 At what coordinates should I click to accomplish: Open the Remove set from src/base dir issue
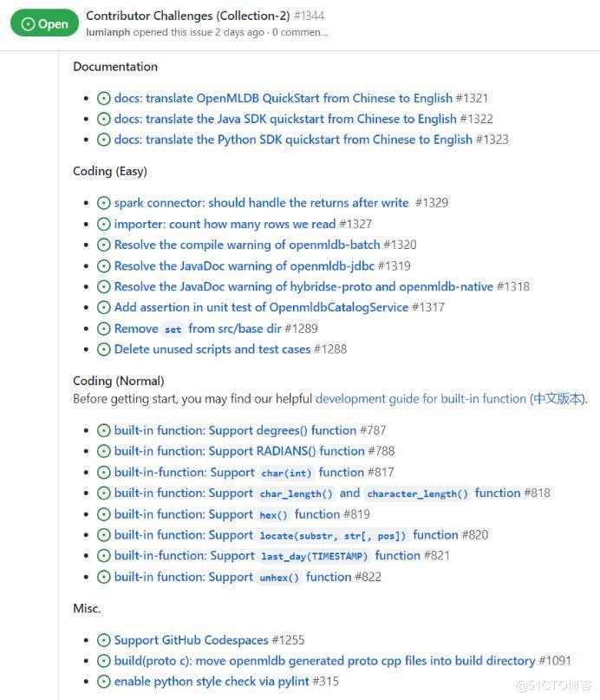click(x=198, y=329)
